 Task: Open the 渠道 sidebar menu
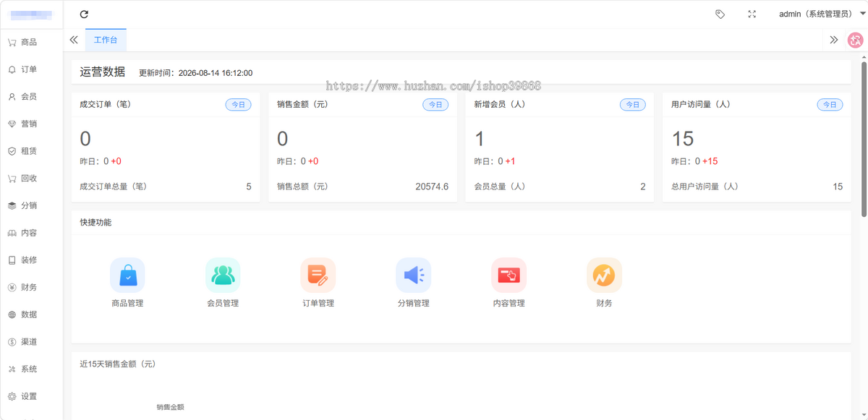pyautogui.click(x=31, y=341)
